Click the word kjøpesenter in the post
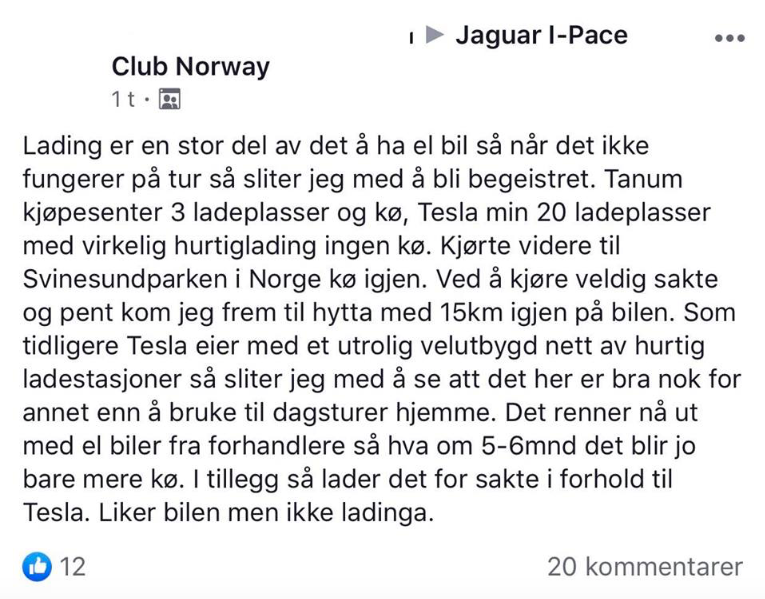This screenshot has height=599, width=765. tap(92, 213)
